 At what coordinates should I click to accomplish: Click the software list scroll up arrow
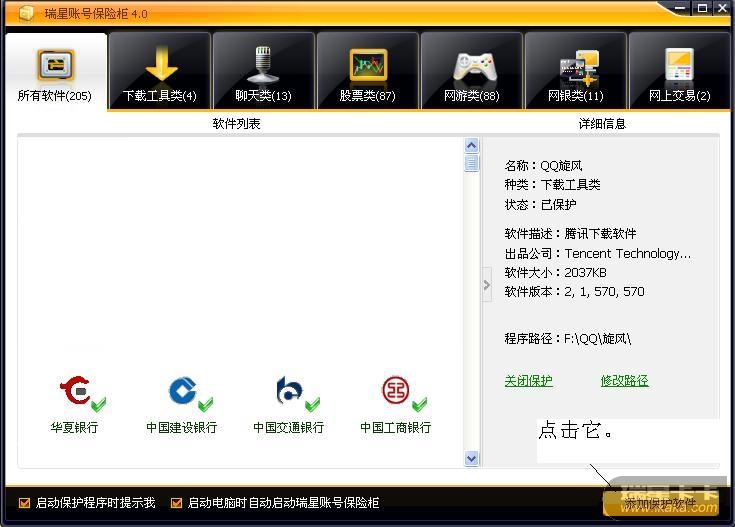(x=472, y=145)
